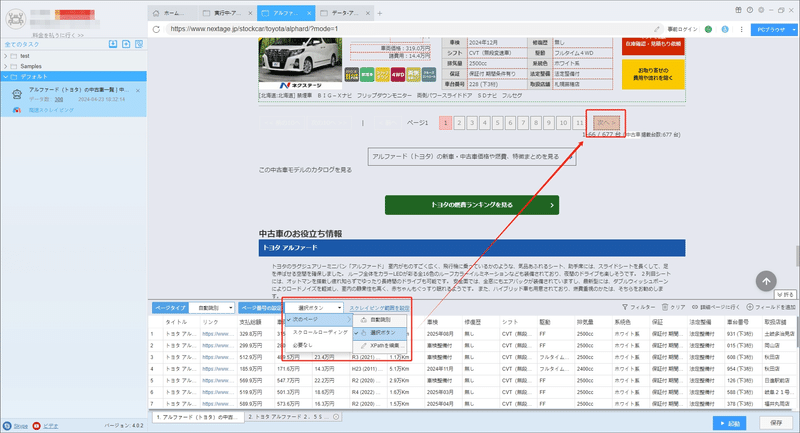The image size is (800, 433).
Task: Open the PCブラウザ dropdown arrow
Action: (x=793, y=30)
